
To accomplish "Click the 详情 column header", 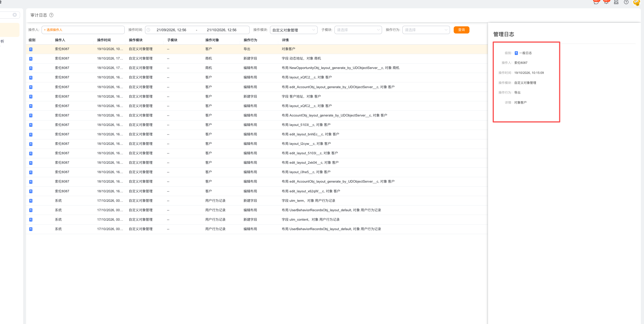I will [x=285, y=40].
